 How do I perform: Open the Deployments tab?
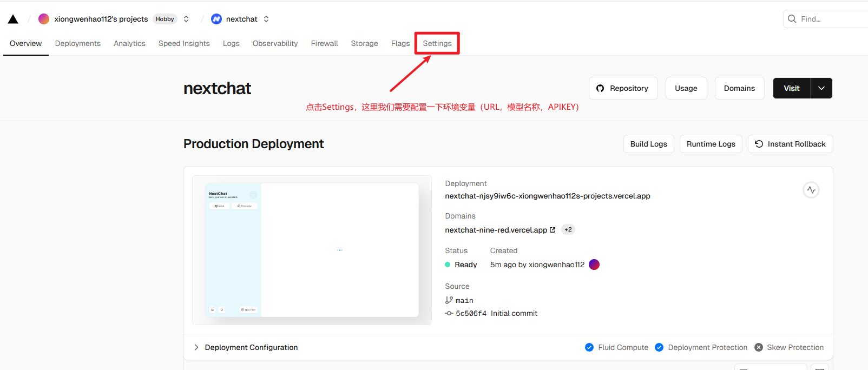(78, 43)
